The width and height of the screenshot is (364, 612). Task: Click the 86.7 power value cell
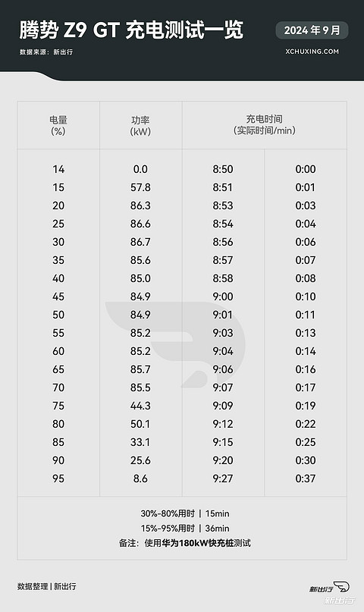tap(140, 242)
